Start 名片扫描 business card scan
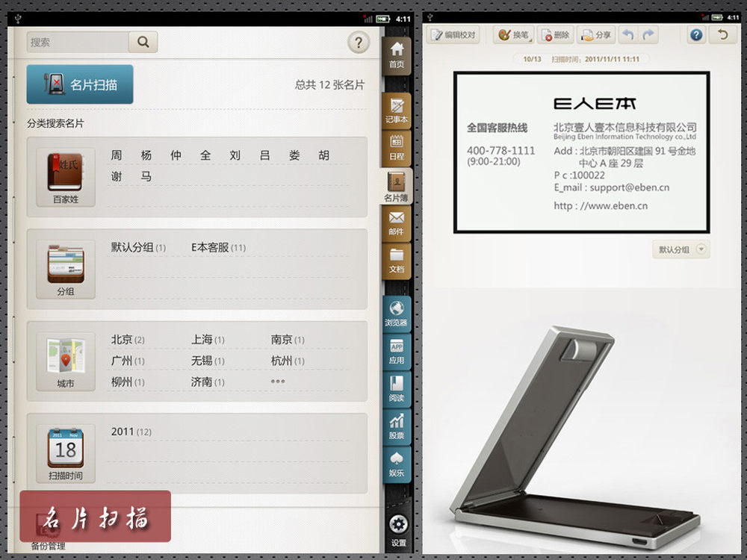This screenshot has height=560, width=747. coord(80,84)
